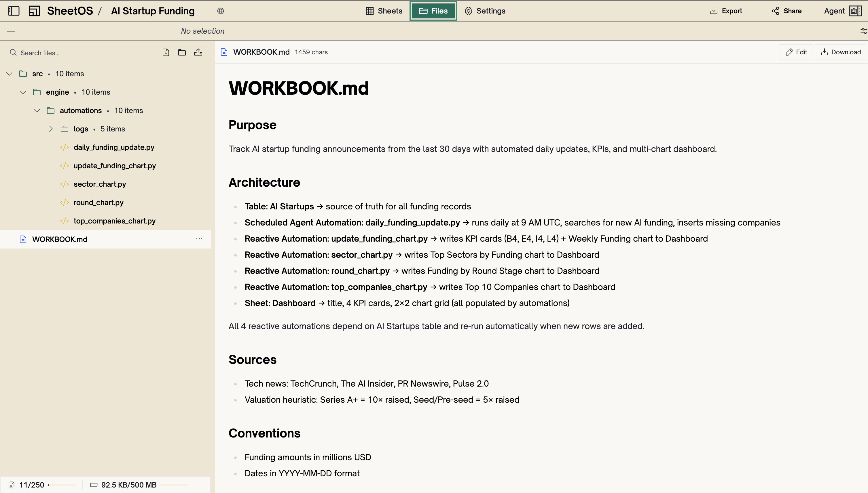The image size is (868, 493).
Task: Click the globe icon beside AI Startup Funding
Action: tap(221, 11)
